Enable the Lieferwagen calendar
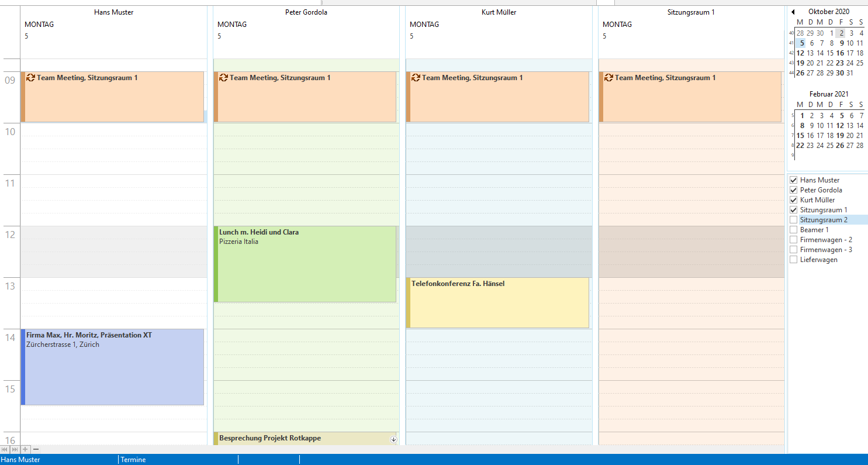This screenshot has height=465, width=868. (x=794, y=259)
